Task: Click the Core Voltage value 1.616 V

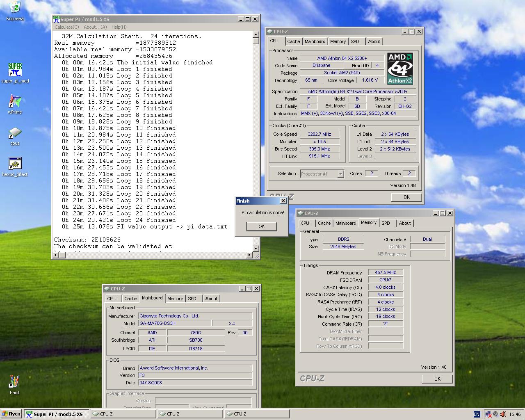Action: pyautogui.click(x=370, y=80)
